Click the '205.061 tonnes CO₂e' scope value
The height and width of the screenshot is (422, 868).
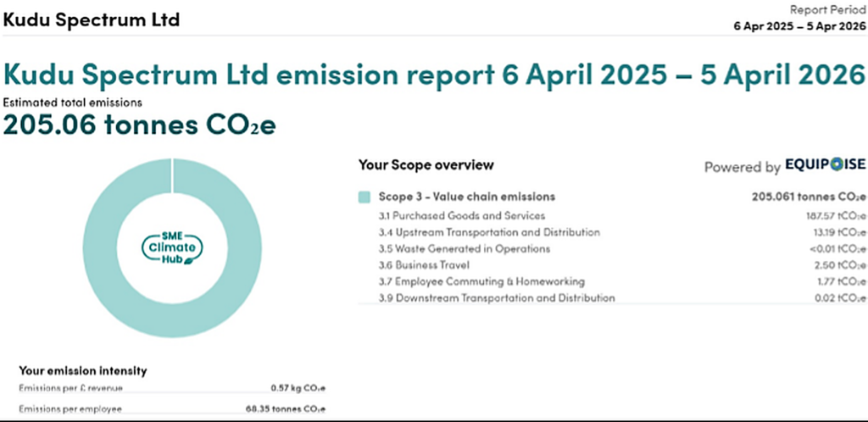[808, 197]
